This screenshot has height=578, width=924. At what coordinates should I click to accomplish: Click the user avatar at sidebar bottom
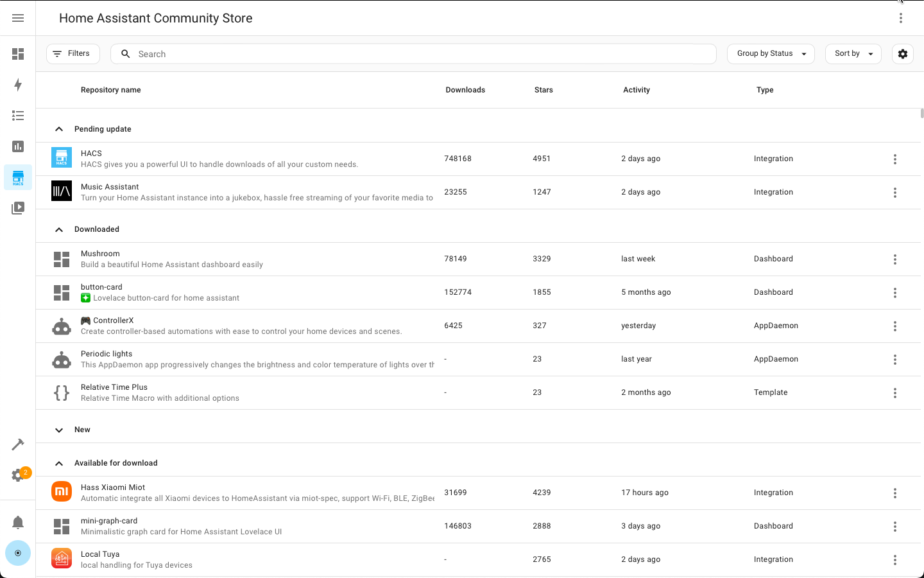[18, 553]
